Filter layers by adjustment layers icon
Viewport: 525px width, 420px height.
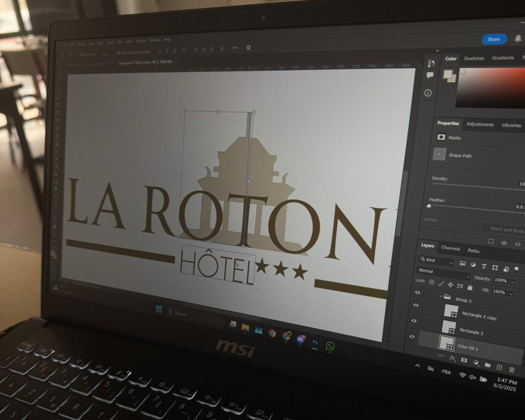tap(473, 265)
